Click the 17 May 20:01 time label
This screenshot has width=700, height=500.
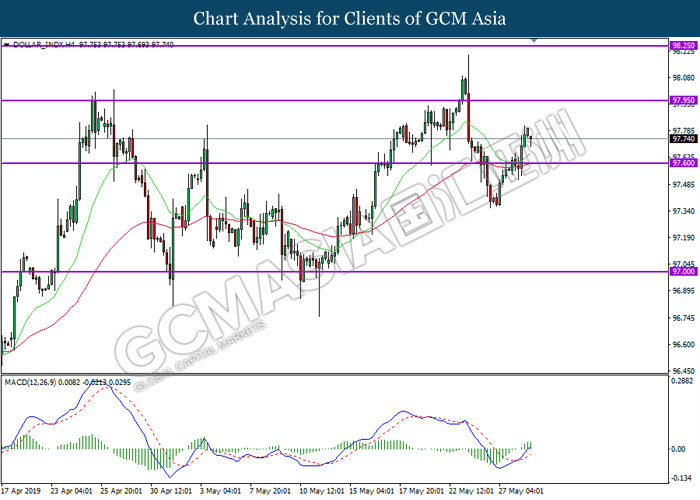421,491
